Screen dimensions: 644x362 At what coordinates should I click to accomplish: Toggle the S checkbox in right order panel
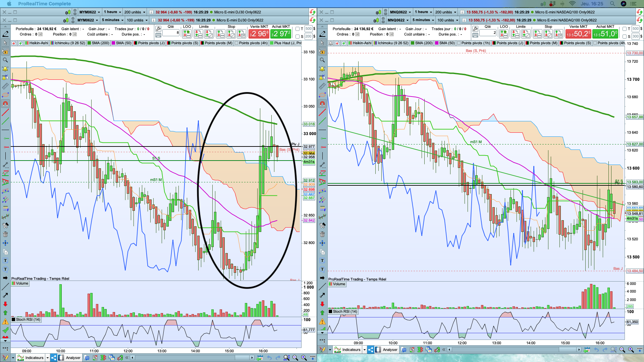pos(625,37)
